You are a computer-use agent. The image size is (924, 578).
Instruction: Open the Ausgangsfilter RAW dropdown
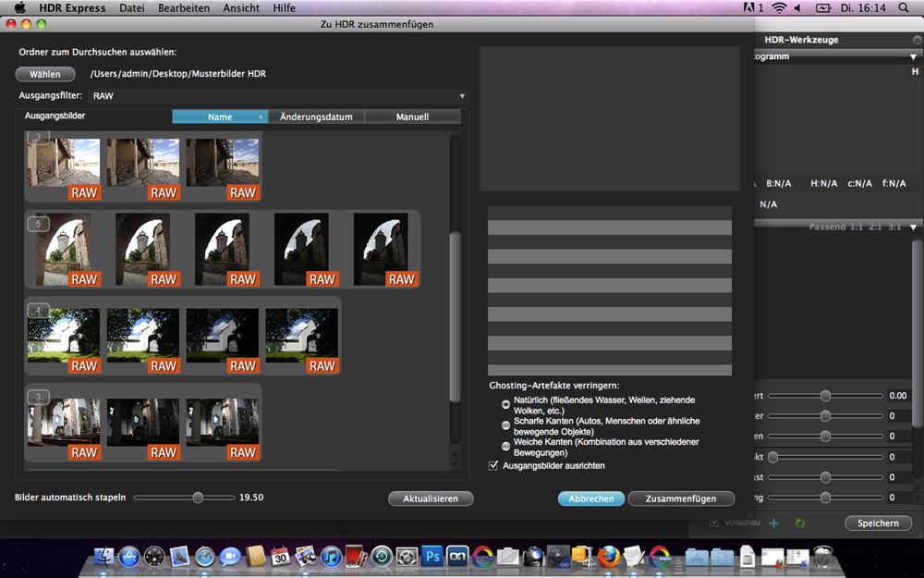click(278, 95)
